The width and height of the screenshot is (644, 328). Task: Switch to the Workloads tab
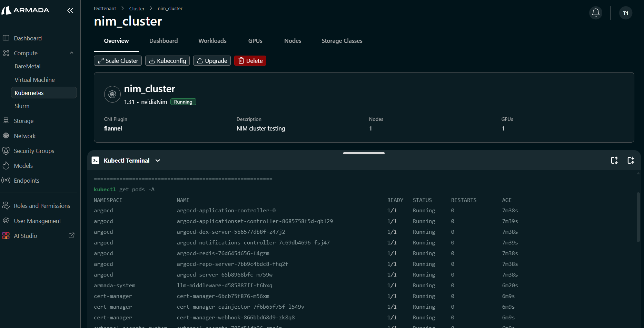pyautogui.click(x=212, y=41)
